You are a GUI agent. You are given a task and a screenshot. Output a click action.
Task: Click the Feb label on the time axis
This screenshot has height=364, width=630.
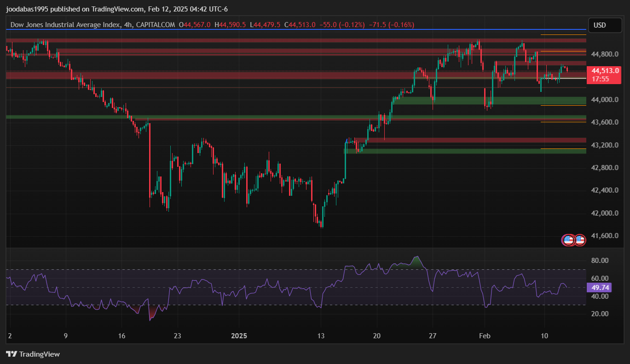coord(484,336)
